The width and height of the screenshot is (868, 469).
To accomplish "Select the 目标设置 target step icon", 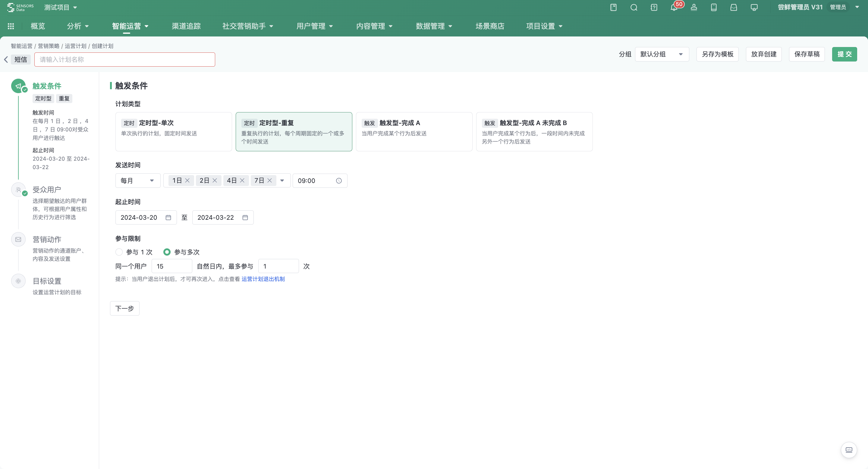I will point(18,281).
